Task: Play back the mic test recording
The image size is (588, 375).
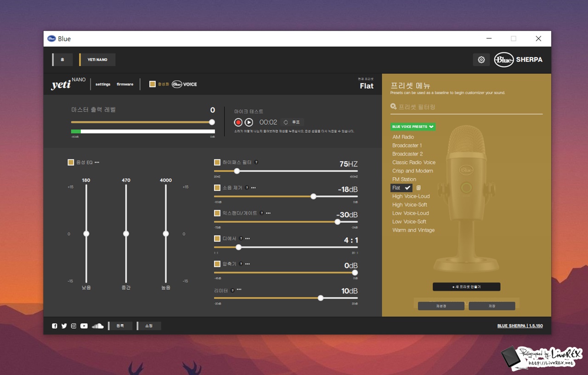Action: (x=249, y=122)
